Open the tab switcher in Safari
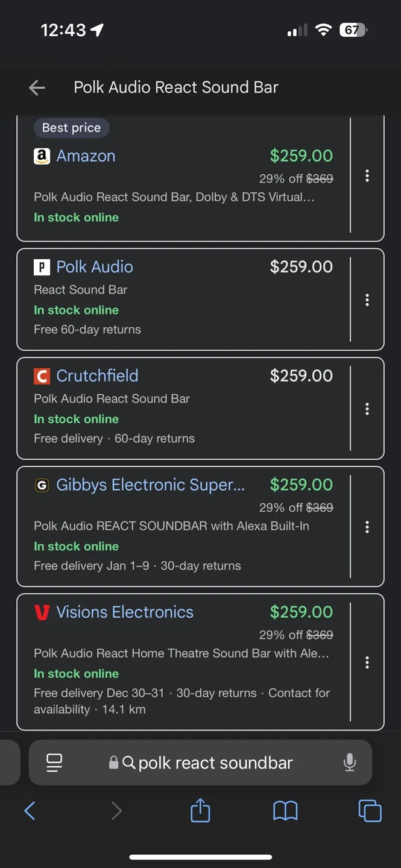Viewport: 401px width, 868px height. click(x=370, y=811)
